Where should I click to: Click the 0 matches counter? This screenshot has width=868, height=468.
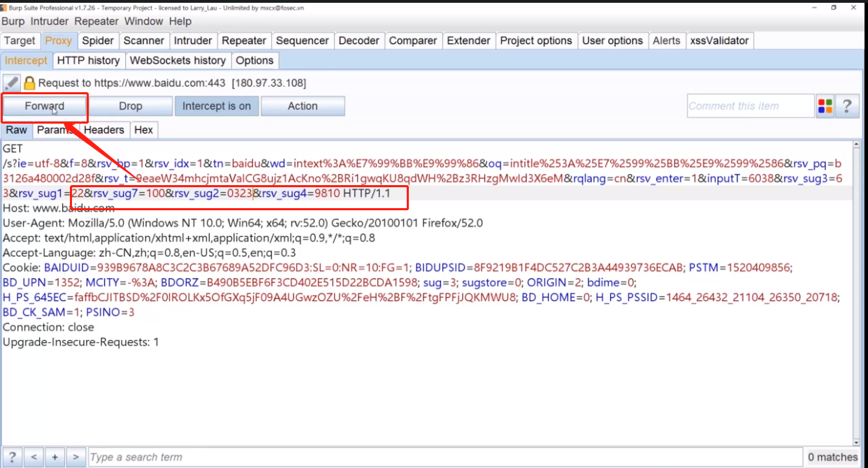click(832, 457)
